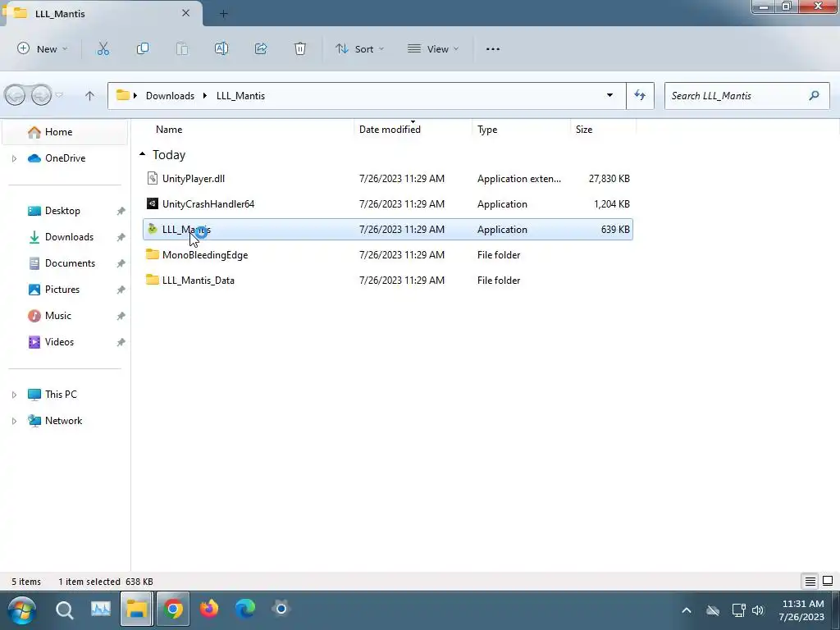Expand the OneDrive tree node
This screenshot has width=840, height=630.
15,158
